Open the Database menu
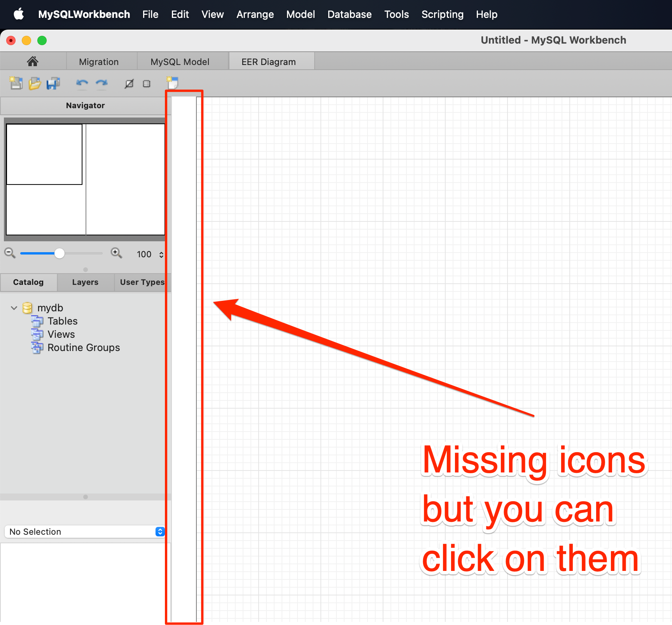 [350, 14]
